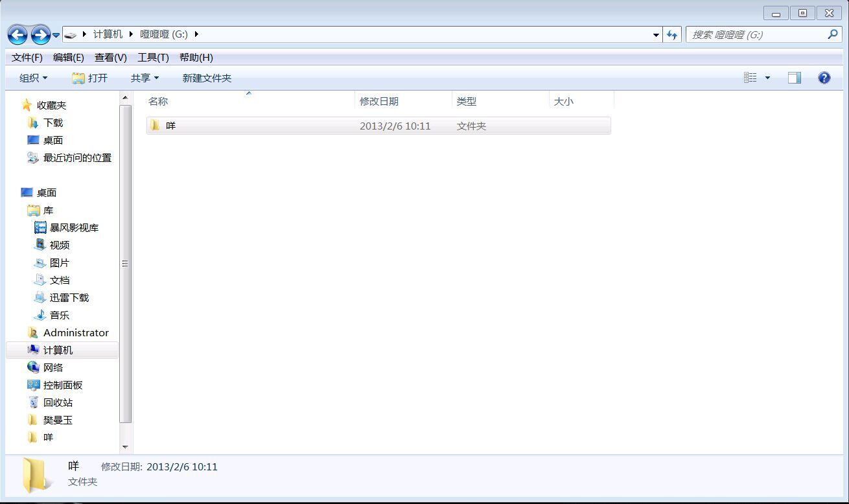Image resolution: width=849 pixels, height=504 pixels.
Task: Click the Back navigation arrow
Action: coord(17,35)
